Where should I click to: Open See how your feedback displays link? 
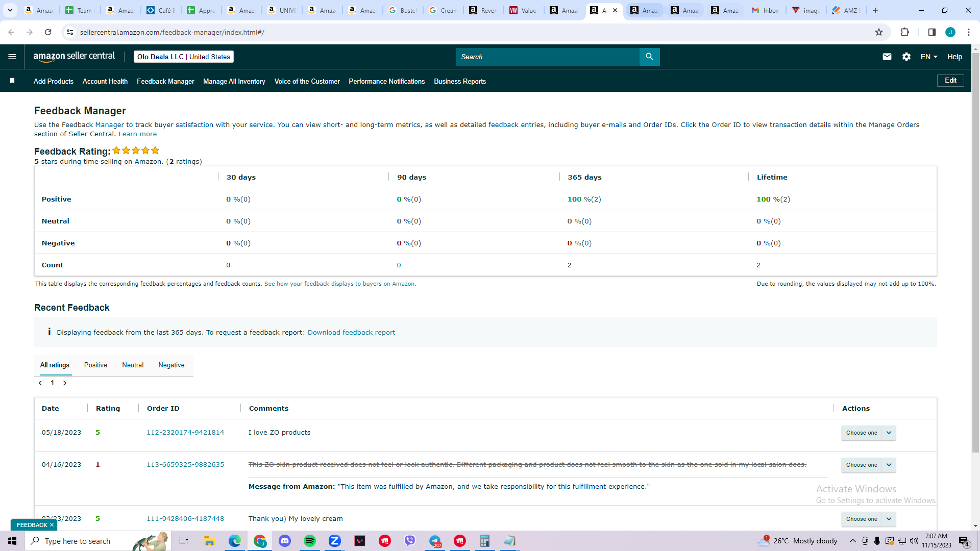click(340, 284)
